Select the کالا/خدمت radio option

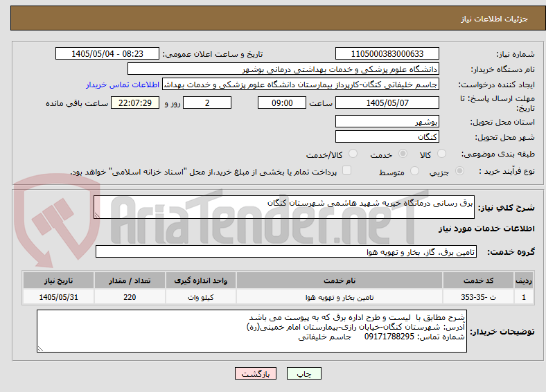click(353, 154)
